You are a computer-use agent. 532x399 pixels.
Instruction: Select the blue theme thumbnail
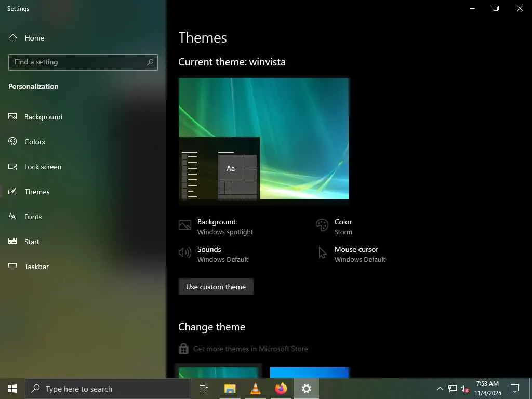coord(310,373)
